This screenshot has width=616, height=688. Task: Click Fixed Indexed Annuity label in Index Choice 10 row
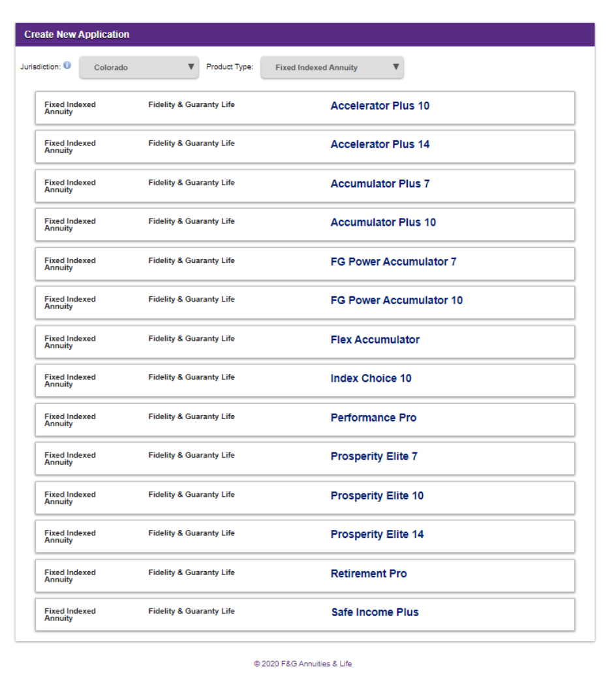(70, 381)
